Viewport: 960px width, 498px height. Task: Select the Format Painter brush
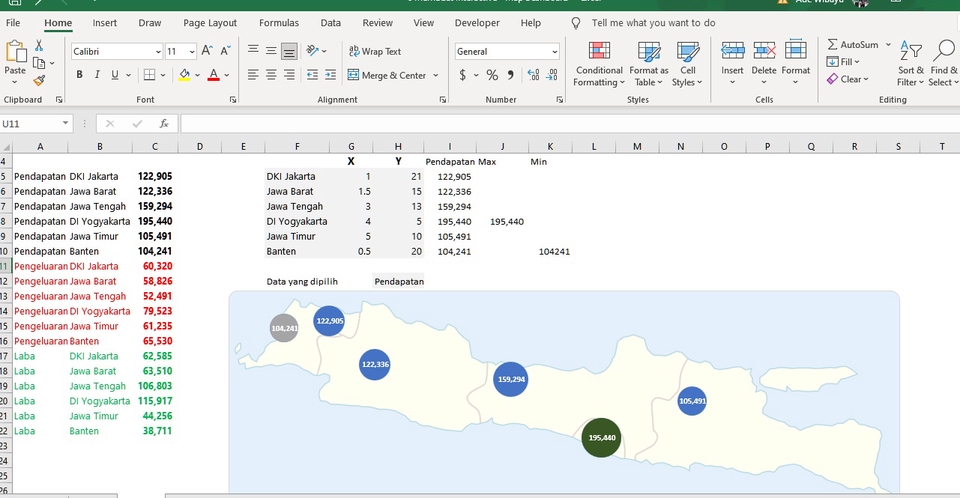(x=39, y=80)
